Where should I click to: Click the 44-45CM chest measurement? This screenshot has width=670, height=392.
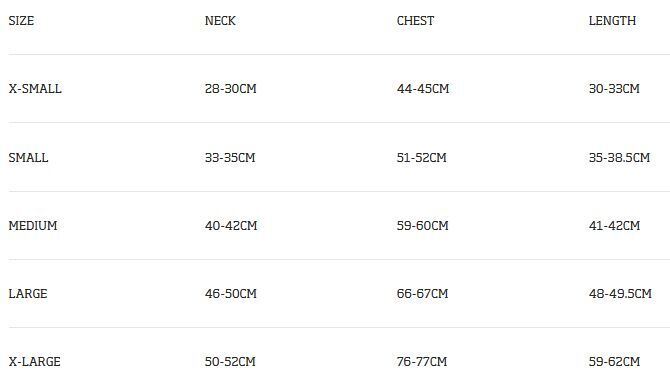[x=423, y=88]
